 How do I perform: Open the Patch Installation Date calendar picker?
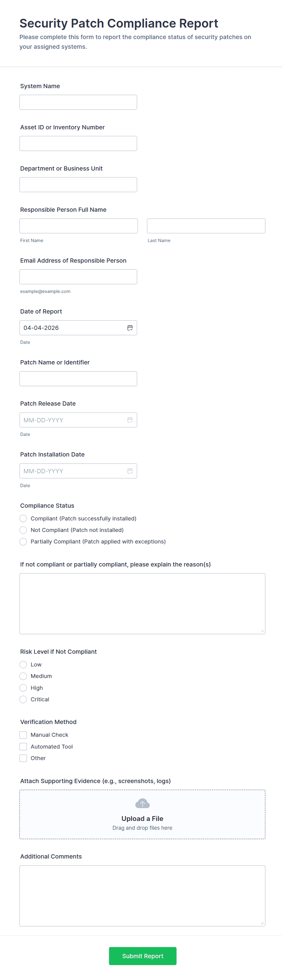coord(130,471)
